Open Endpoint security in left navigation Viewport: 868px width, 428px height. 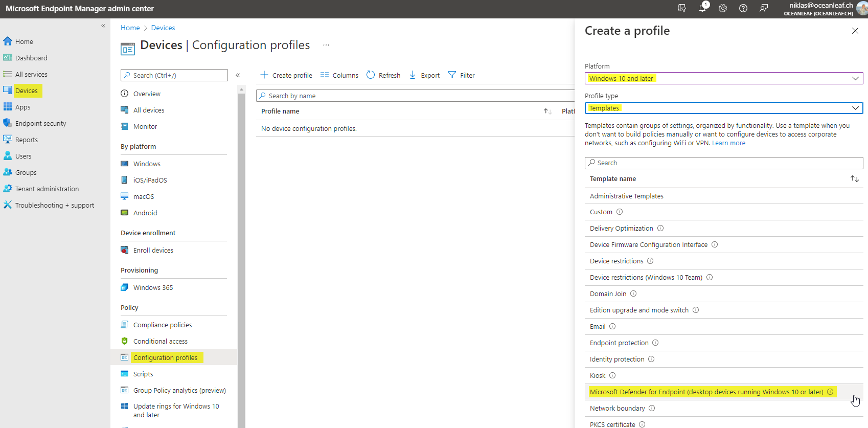coord(40,123)
